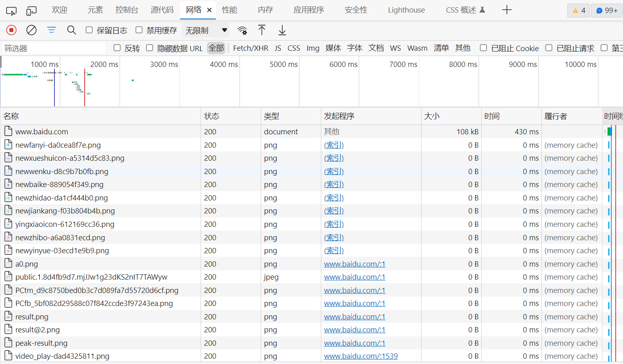This screenshot has width=623, height=364.
Task: Click the red load event line in overview
Action: point(84,87)
